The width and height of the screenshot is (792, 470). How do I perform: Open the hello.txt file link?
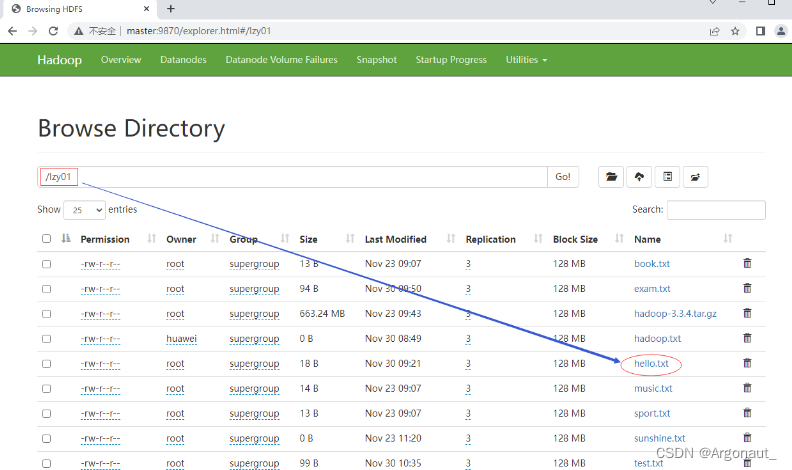[x=651, y=364]
